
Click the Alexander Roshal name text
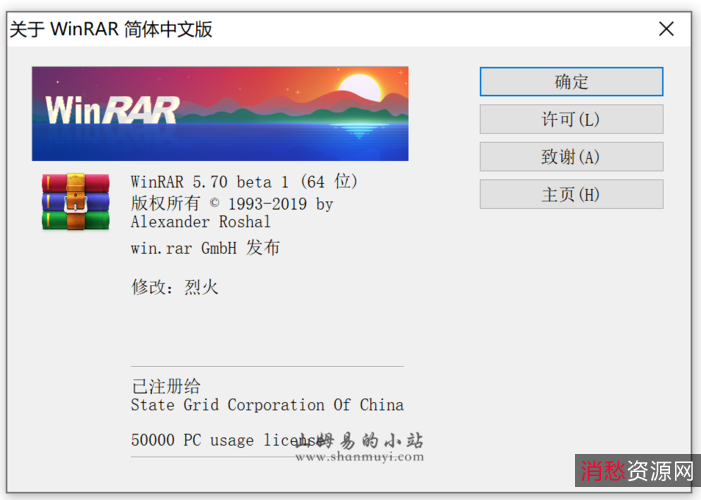click(x=201, y=222)
